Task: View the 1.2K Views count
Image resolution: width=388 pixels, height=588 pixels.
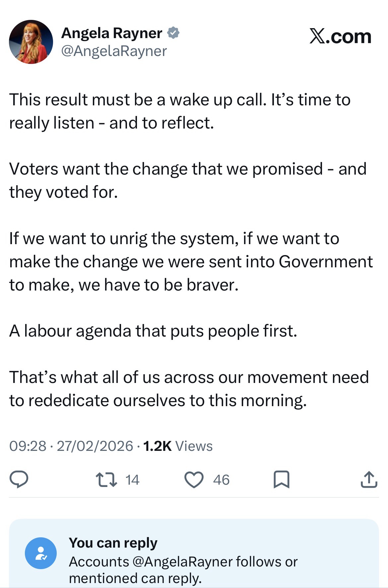Action: pyautogui.click(x=178, y=446)
